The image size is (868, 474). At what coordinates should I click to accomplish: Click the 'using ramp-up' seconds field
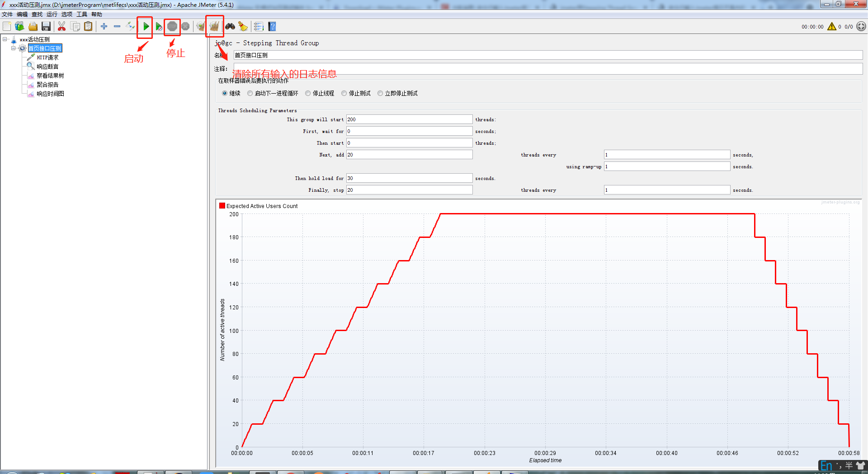667,166
